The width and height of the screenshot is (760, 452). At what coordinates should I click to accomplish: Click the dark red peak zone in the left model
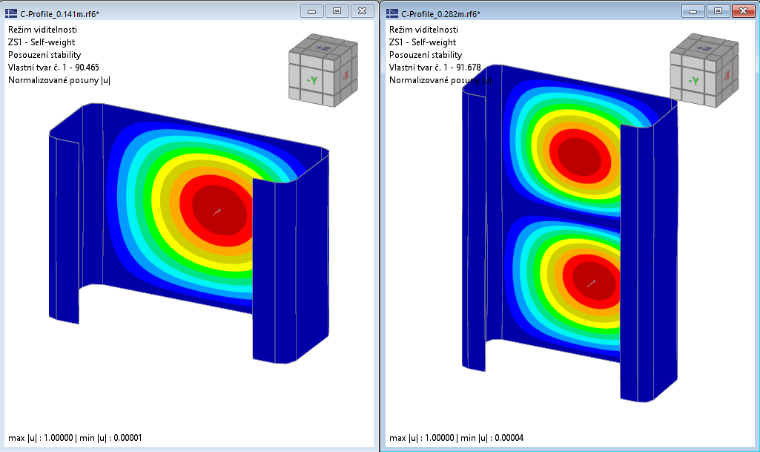coord(221,210)
